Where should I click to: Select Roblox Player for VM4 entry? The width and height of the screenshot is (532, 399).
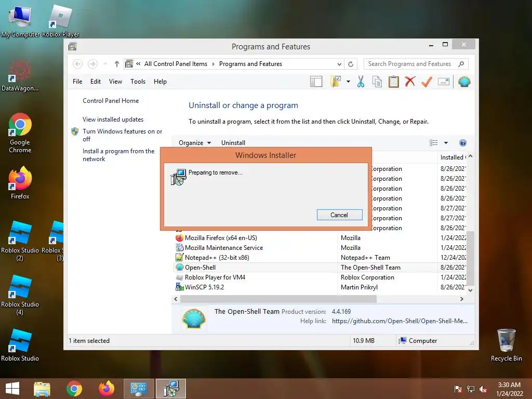coord(320,277)
